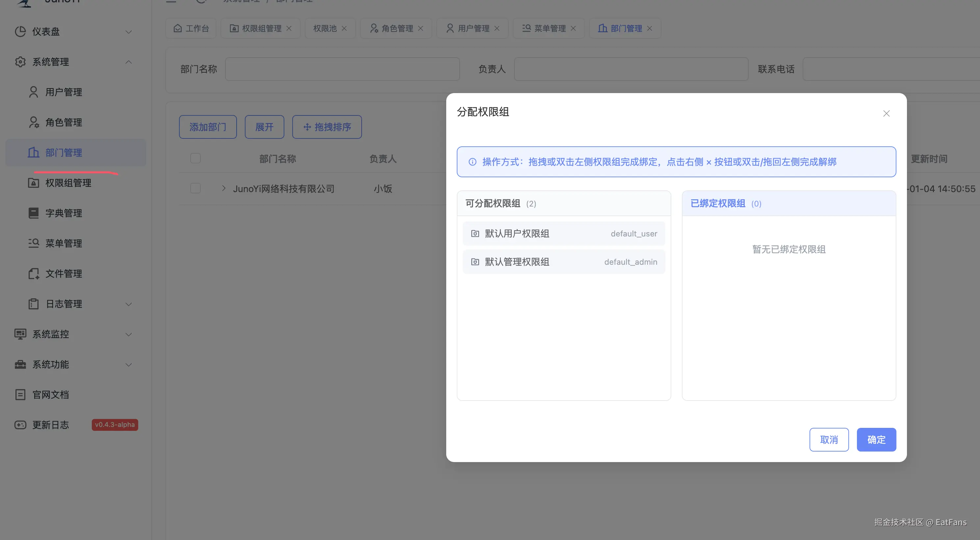Select 文件管理 from the sidebar

click(64, 273)
